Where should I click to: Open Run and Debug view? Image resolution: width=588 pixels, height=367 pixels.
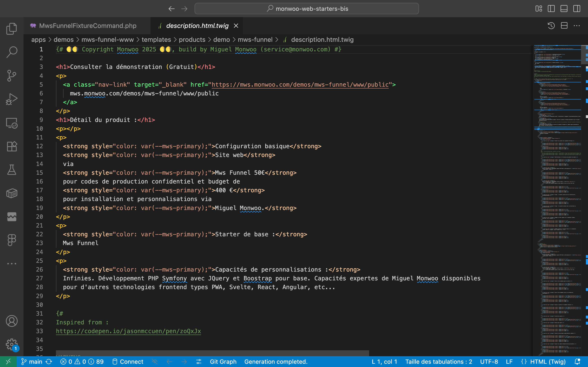tap(11, 99)
